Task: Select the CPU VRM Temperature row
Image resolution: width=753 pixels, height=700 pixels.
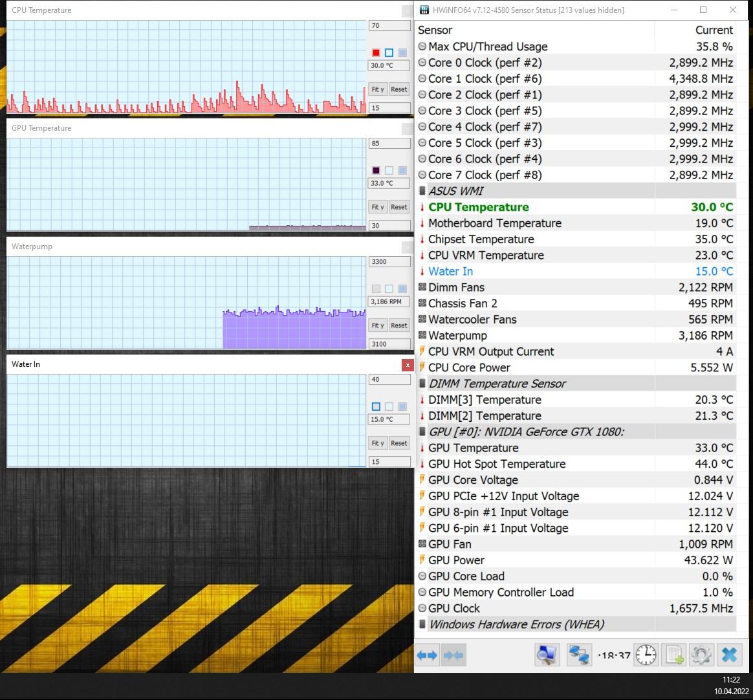Action: click(x=576, y=255)
